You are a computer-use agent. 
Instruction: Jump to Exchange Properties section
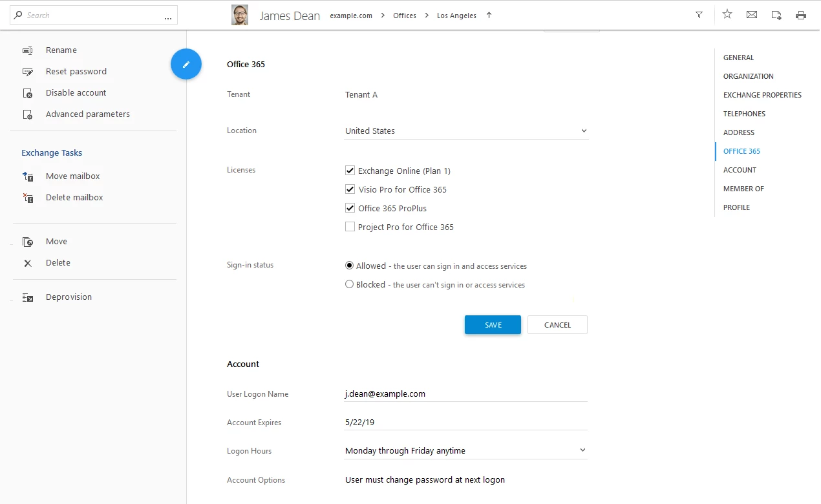pyautogui.click(x=762, y=95)
